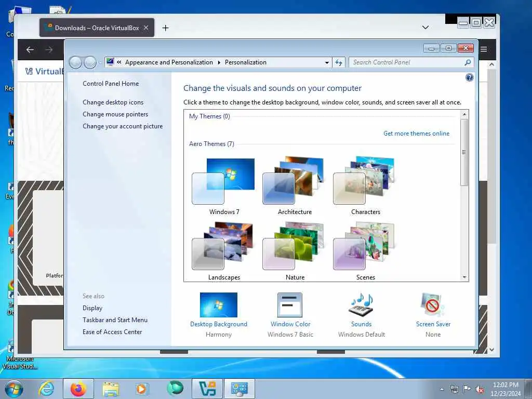Click Firefox forward arrow in browser window

tap(49, 49)
